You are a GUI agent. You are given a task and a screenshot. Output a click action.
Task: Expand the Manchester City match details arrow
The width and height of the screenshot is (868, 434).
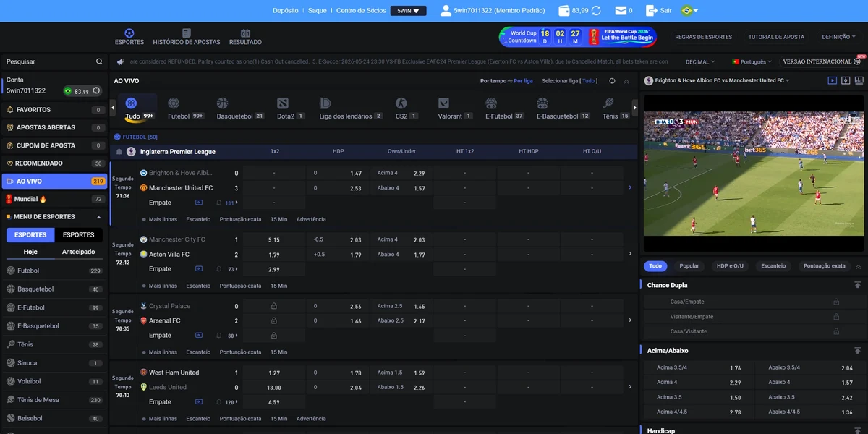630,254
